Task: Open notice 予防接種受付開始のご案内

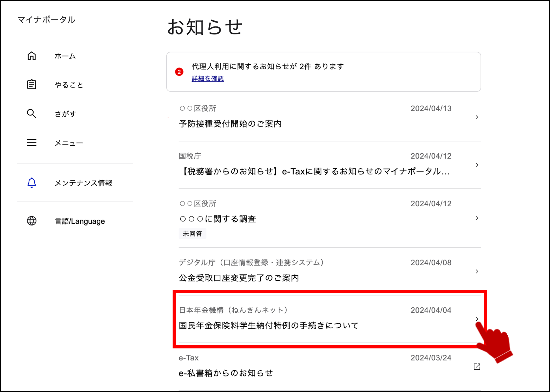Action: [230, 124]
